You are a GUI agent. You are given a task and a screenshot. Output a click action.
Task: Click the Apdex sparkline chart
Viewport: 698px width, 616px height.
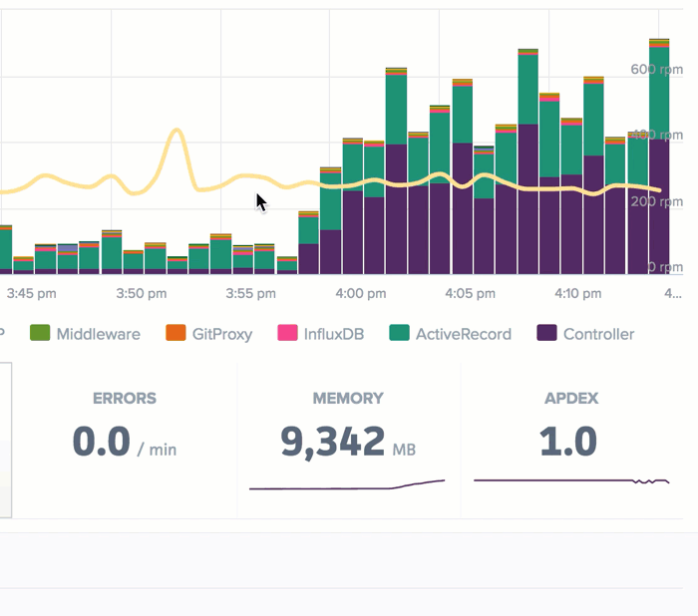[571, 480]
